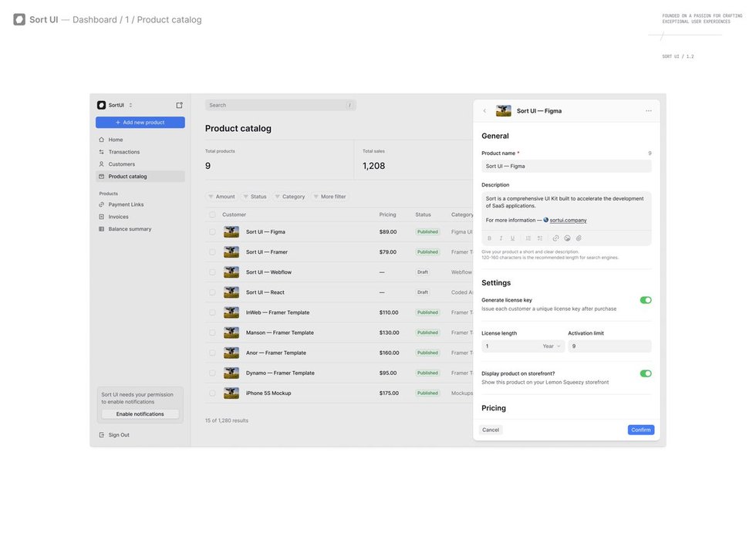Sign Out of the dashboard

pyautogui.click(x=114, y=435)
